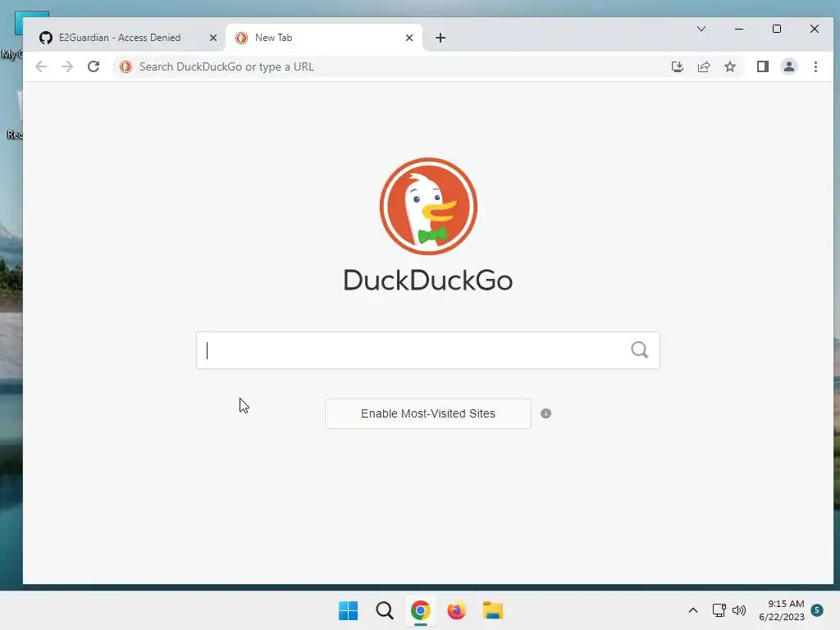
Task: Expand the tab search chevron
Action: click(701, 29)
